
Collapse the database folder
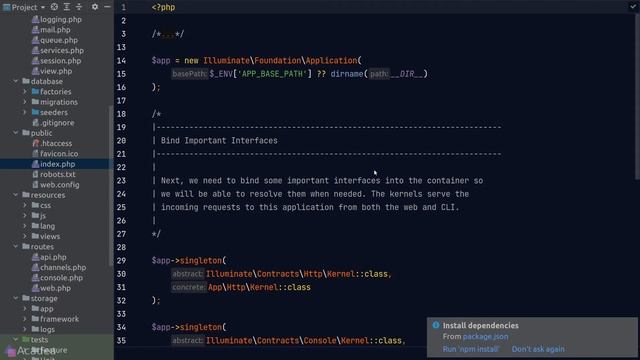click(x=16, y=81)
